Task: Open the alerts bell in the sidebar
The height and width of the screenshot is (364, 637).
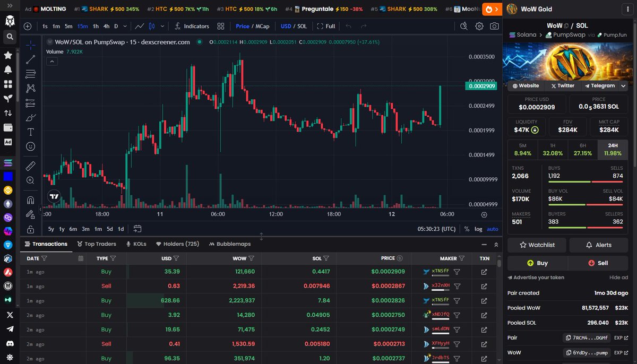Action: pos(8,70)
